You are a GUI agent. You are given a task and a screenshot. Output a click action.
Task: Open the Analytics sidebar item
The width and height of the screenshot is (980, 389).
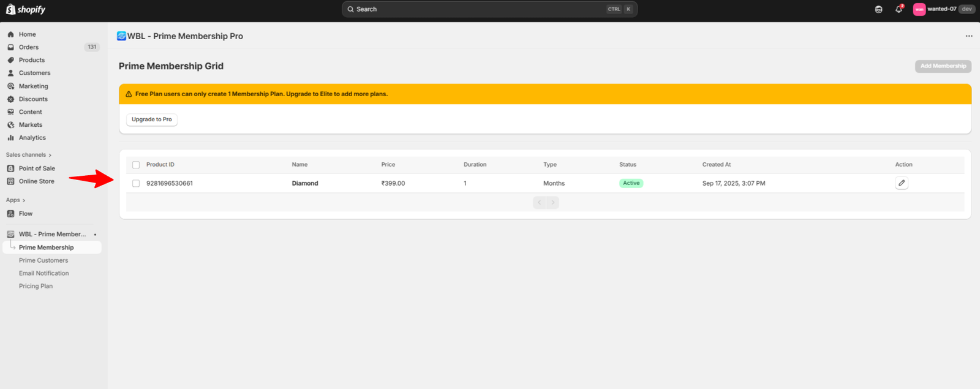32,138
